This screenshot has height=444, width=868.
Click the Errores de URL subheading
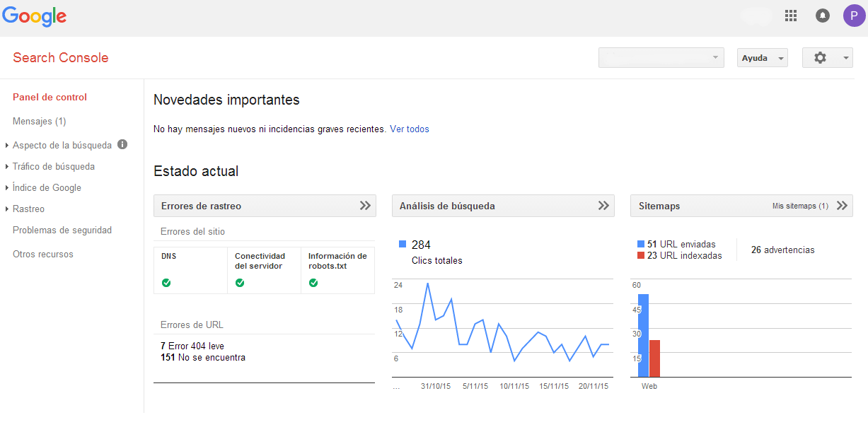(x=192, y=325)
